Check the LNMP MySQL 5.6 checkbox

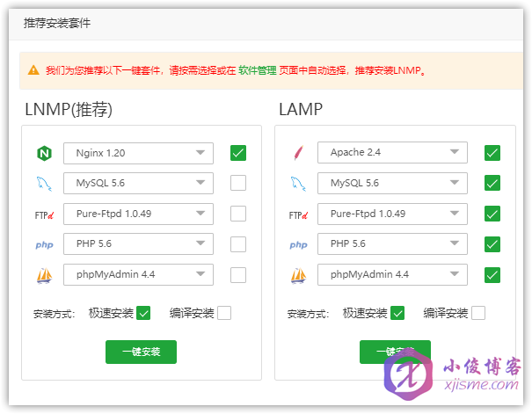(238, 183)
